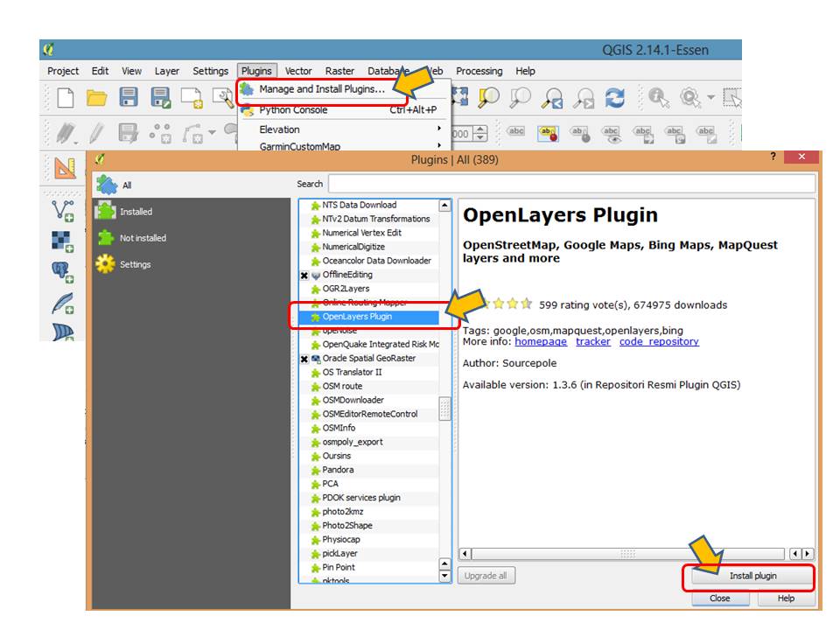
Task: Click the Upgrade all button
Action: click(x=486, y=576)
